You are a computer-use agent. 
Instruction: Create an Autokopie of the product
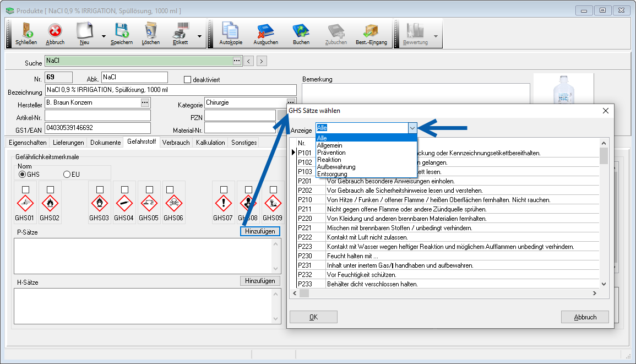(x=230, y=33)
